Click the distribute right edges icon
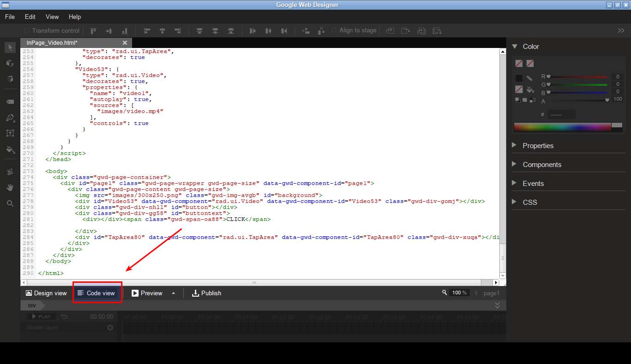 coord(284,31)
